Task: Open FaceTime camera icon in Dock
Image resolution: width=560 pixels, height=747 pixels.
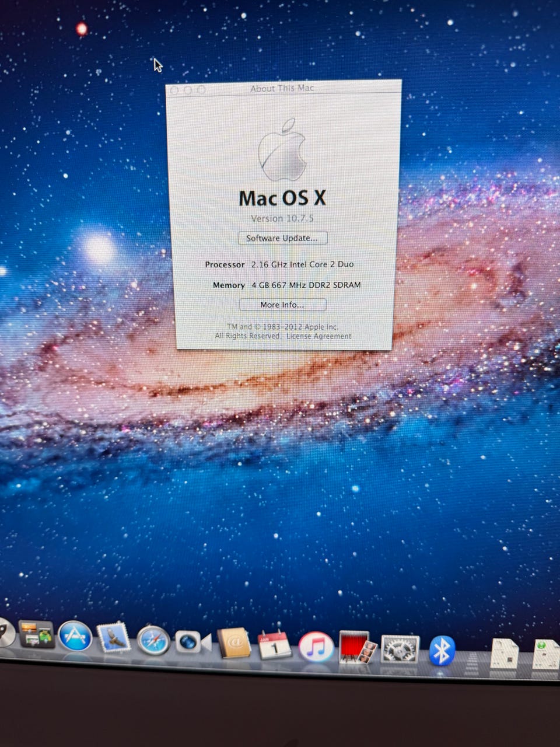Action: click(192, 642)
